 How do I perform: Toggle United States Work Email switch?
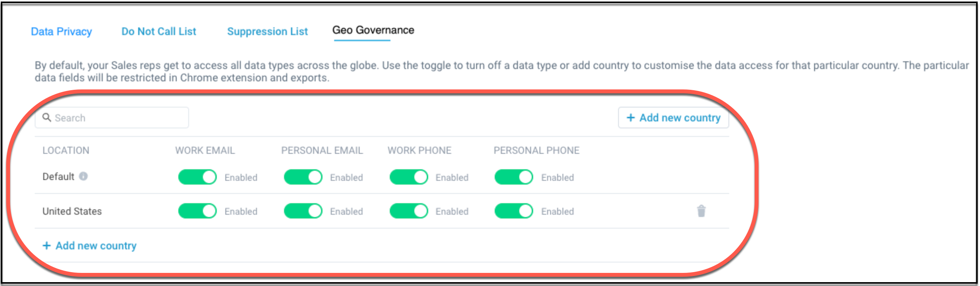click(x=198, y=211)
